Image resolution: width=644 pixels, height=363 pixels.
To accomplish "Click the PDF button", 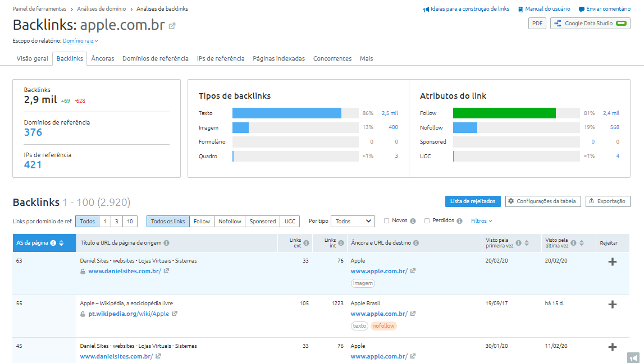I will (x=537, y=24).
